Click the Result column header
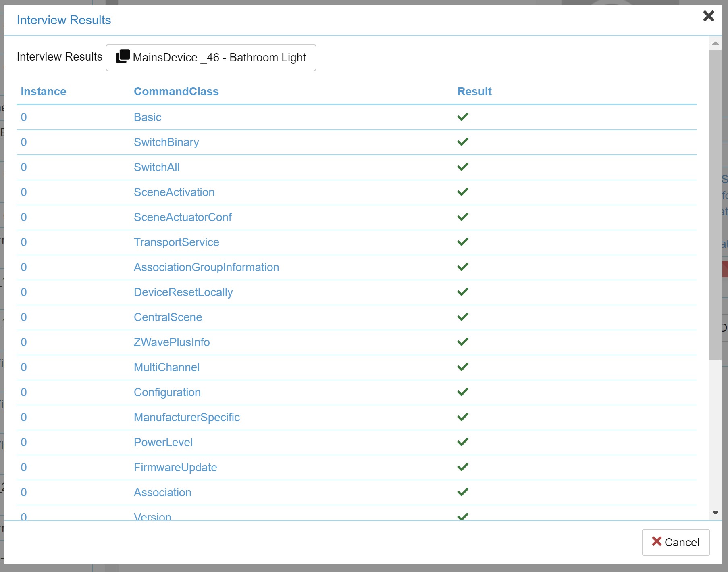Image resolution: width=728 pixels, height=572 pixels. (474, 92)
